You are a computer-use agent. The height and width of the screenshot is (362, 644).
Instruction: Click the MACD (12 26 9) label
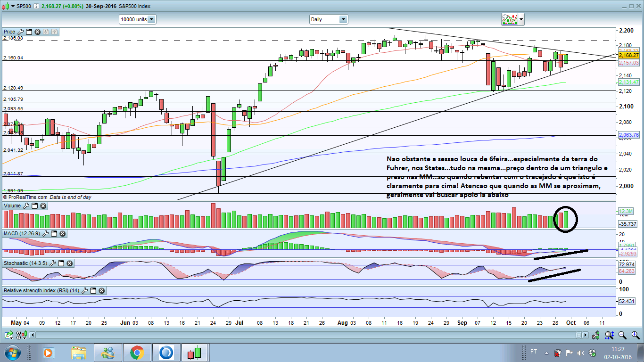click(22, 233)
